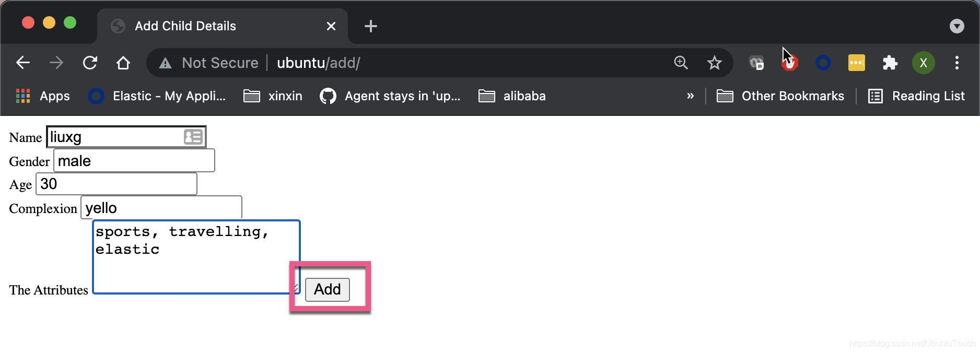Go to the browser home page

(x=123, y=63)
